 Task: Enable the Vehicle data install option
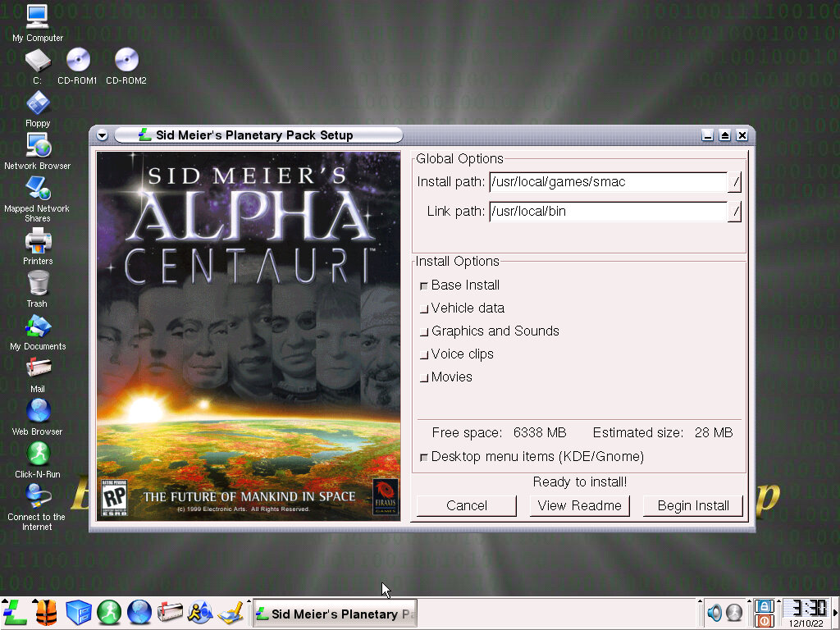click(x=424, y=309)
